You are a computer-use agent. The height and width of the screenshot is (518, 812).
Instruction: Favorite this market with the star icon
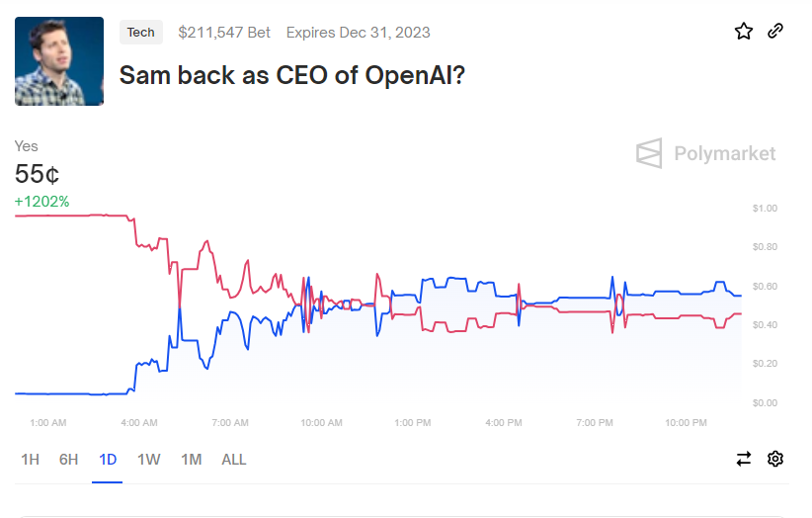click(744, 32)
